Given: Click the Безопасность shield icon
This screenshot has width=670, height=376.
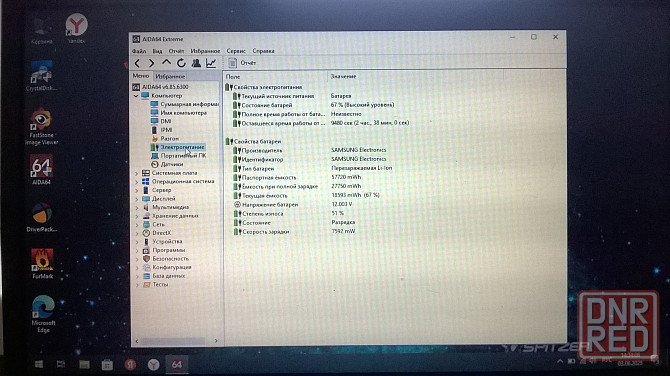Looking at the screenshot, I should coord(146,258).
